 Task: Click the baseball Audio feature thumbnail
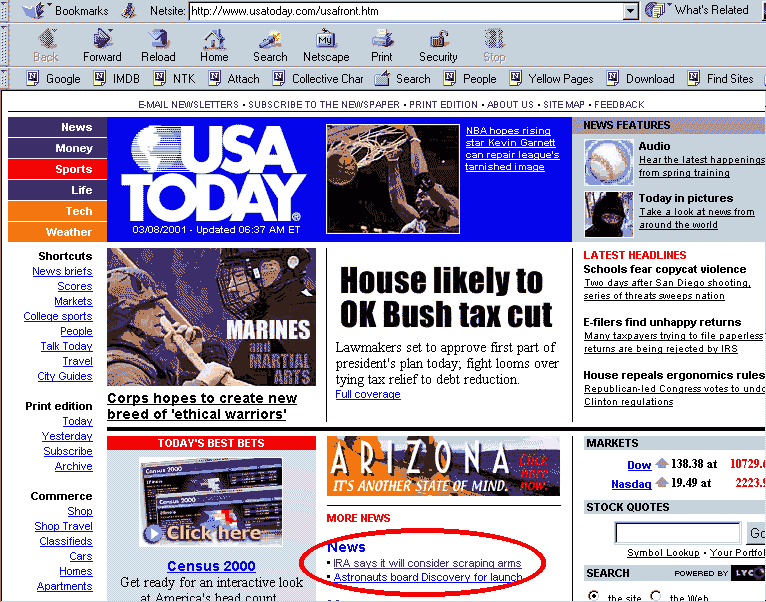tap(609, 162)
